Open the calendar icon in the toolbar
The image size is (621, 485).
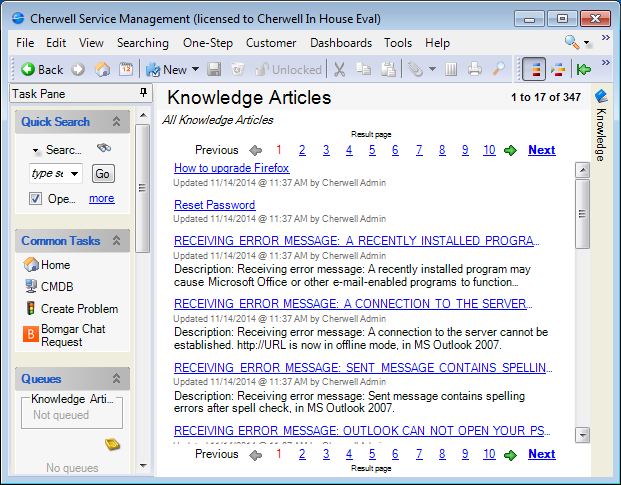[126, 69]
